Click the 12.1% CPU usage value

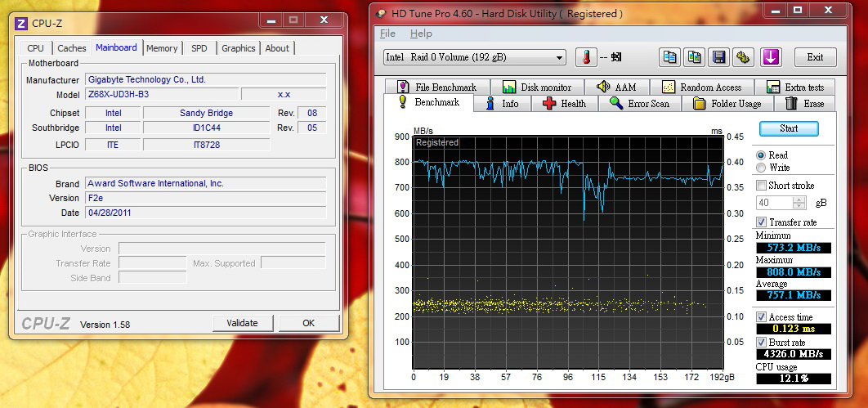(794, 379)
